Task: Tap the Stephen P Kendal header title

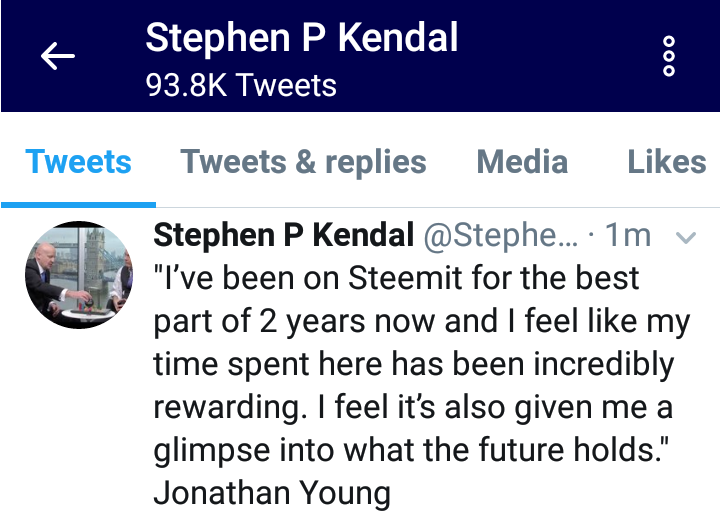Action: coord(302,38)
